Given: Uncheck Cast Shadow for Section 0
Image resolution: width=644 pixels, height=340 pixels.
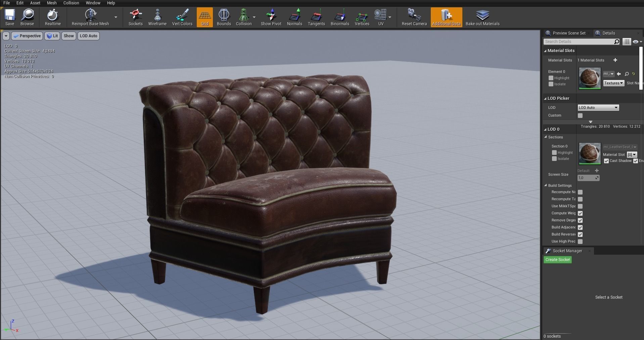Looking at the screenshot, I should point(606,161).
